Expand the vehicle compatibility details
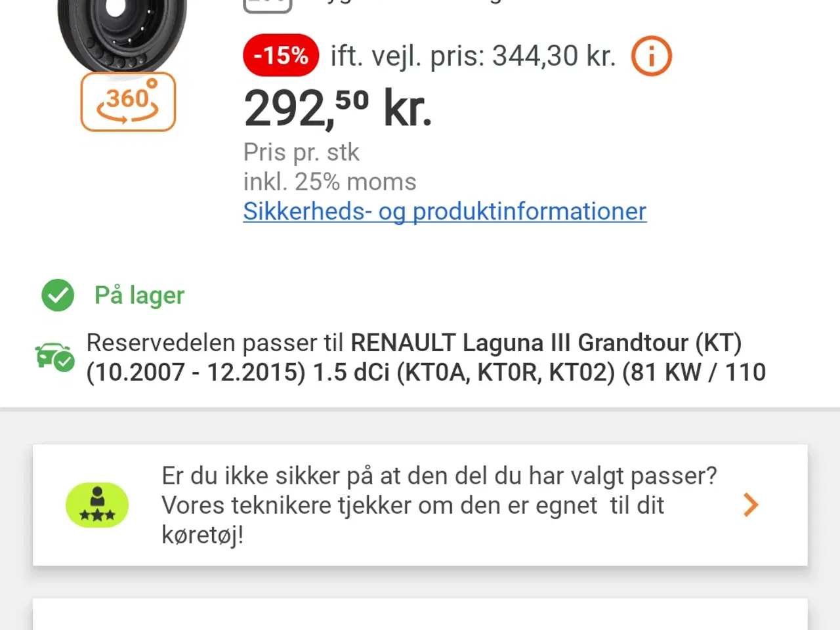 [426, 357]
